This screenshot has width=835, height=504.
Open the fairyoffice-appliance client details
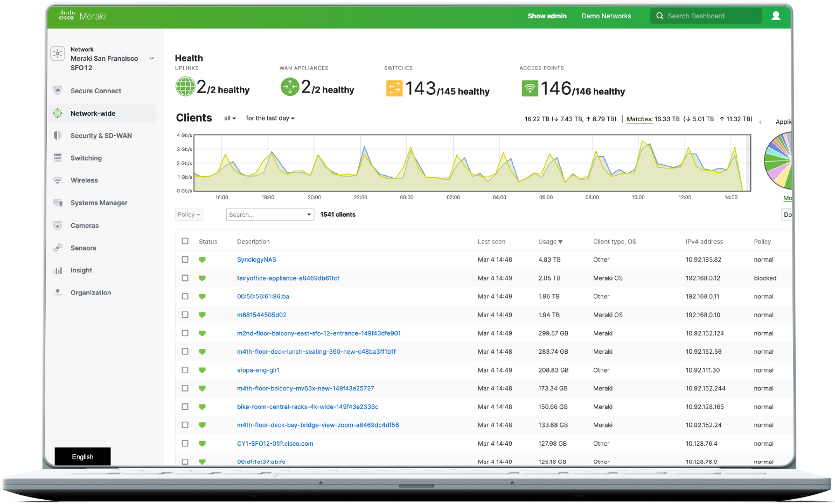287,278
